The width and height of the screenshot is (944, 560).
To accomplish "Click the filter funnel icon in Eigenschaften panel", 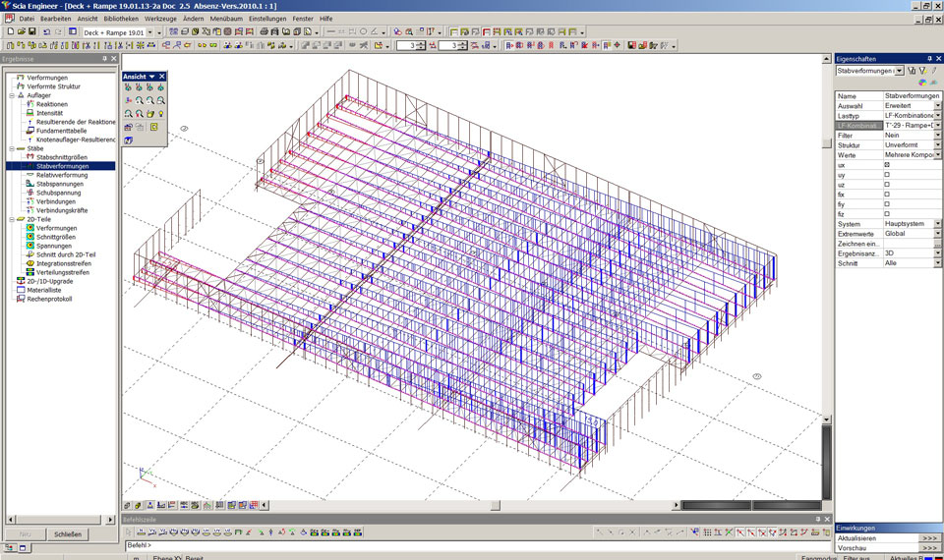I will [912, 71].
